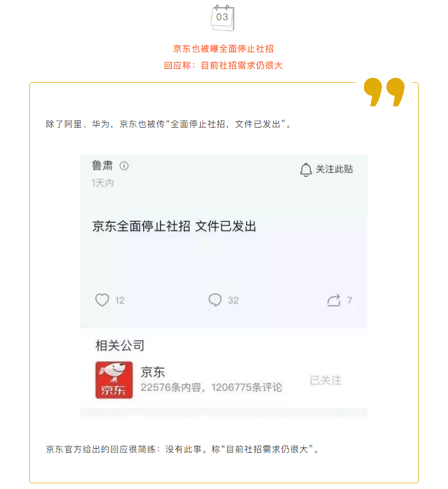Open the 京东 red logo thumbnail
This screenshot has height=489, width=448.
point(114,380)
